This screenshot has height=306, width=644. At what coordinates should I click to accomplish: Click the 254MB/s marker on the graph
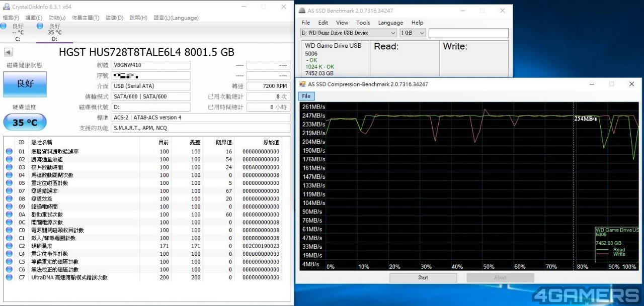[586, 119]
